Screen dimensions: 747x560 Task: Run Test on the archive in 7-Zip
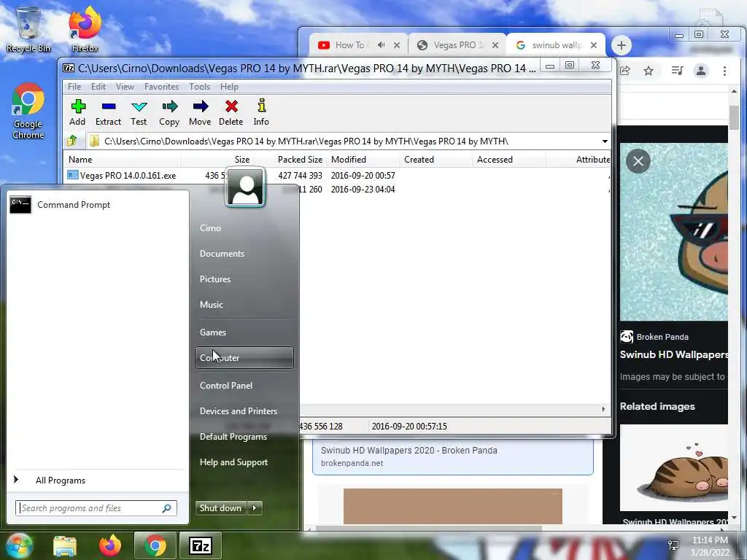[x=139, y=112]
